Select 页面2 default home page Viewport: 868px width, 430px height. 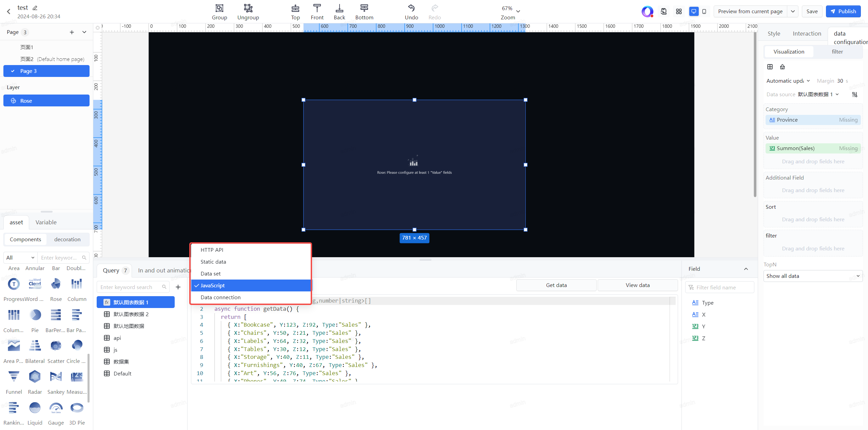click(x=46, y=59)
